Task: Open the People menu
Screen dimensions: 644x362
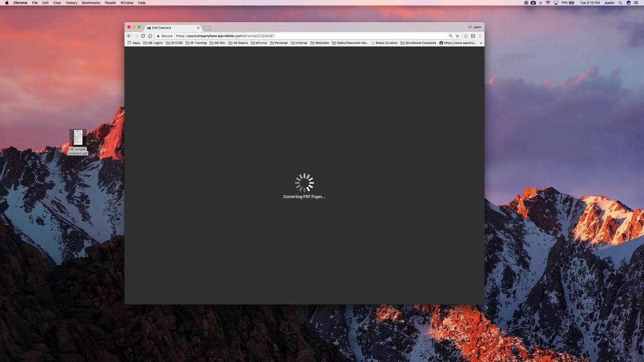Action: click(x=110, y=3)
